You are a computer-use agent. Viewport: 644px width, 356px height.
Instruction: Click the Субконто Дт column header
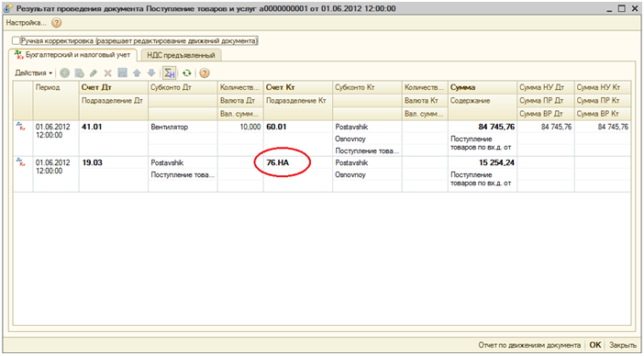183,87
